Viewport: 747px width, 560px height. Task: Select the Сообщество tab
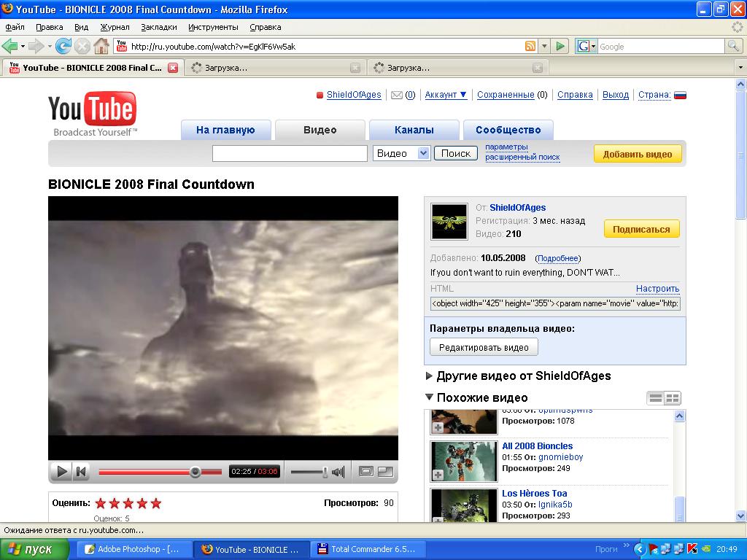click(x=508, y=130)
